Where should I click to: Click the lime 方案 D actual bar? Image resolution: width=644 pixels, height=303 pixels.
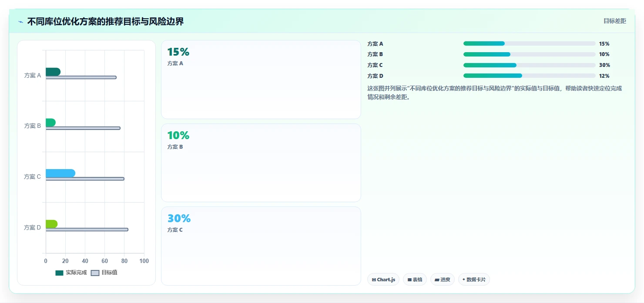[x=51, y=224]
